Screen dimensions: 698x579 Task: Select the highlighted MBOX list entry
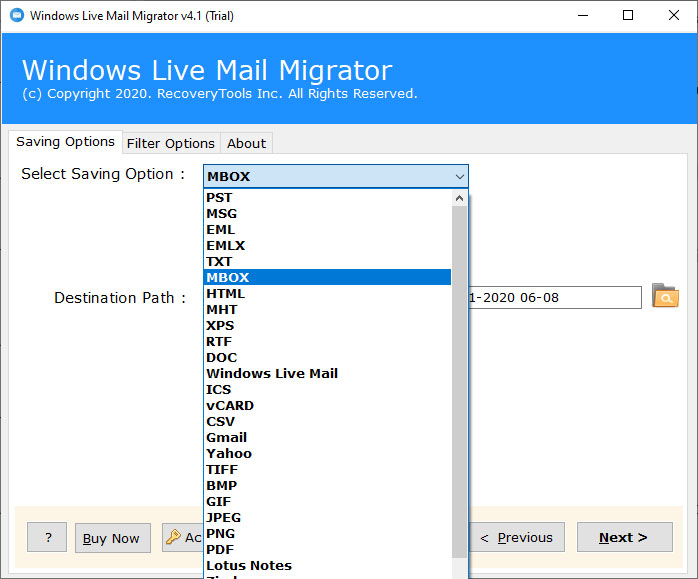[x=327, y=277]
